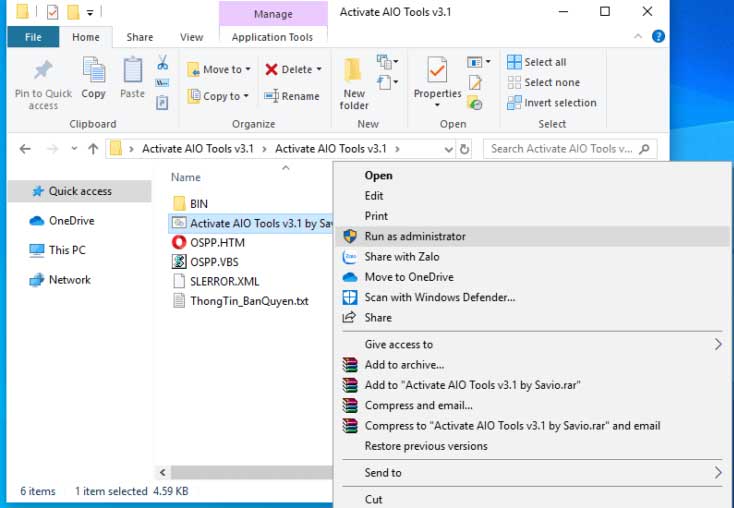Click the horizontal scrollbar left arrow
The width and height of the screenshot is (734, 508).
pyautogui.click(x=162, y=472)
